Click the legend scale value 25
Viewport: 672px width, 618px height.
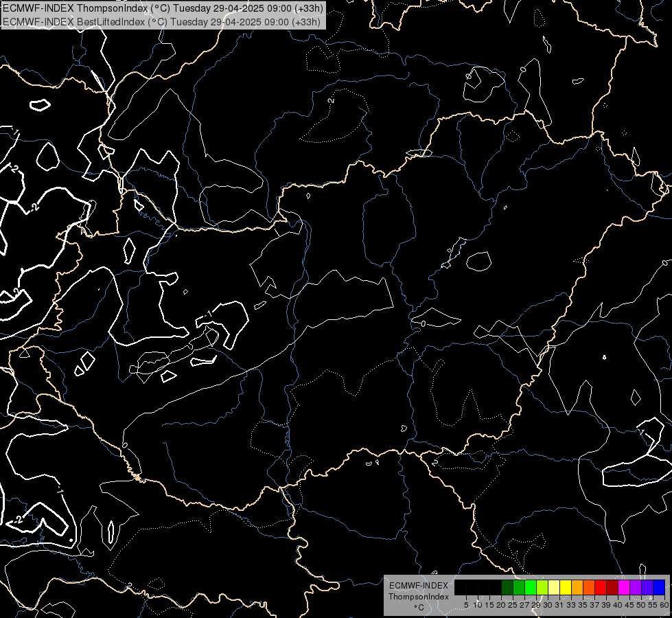point(513,605)
